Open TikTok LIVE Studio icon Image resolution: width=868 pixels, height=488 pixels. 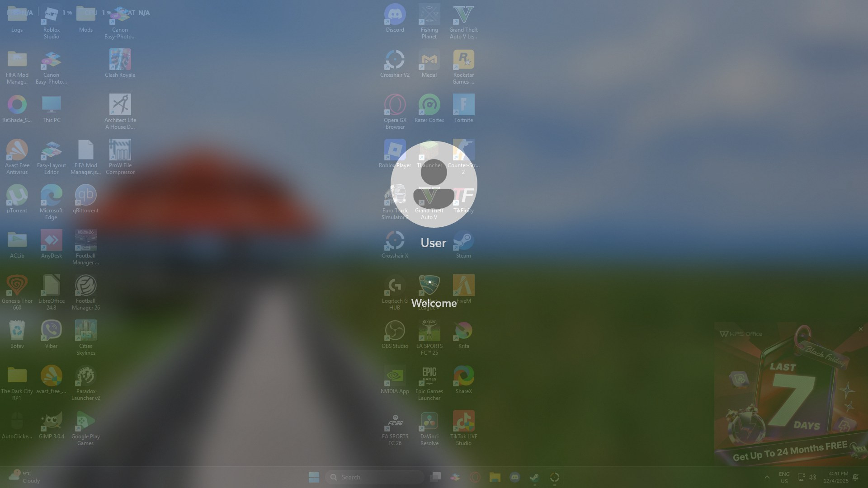tap(463, 422)
